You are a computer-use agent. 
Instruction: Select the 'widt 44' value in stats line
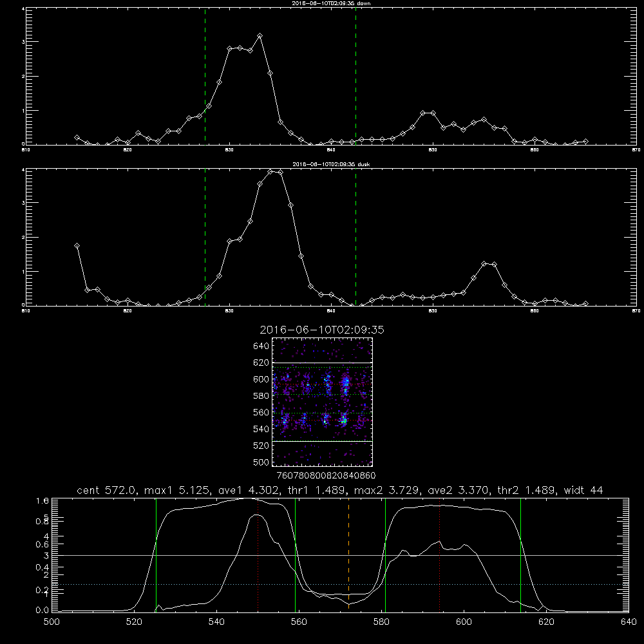click(583, 490)
